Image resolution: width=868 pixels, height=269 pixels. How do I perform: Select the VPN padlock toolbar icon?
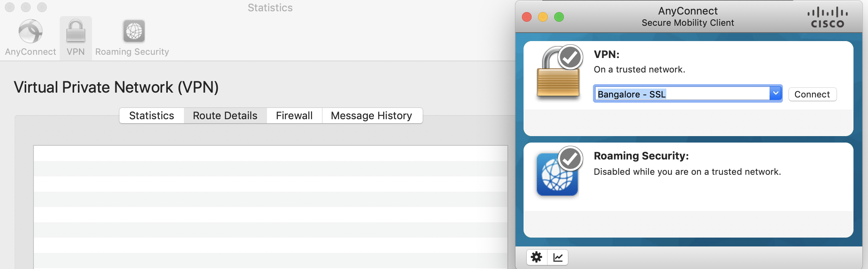[76, 31]
